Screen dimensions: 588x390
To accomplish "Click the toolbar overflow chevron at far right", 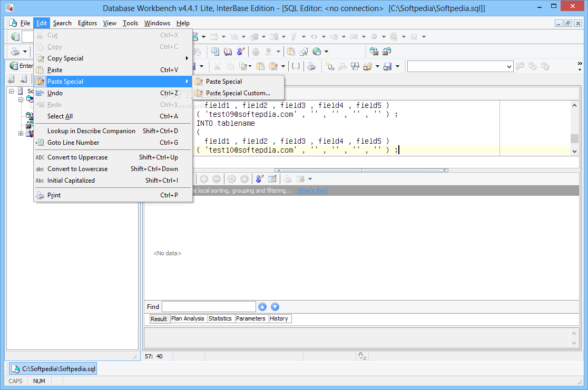I will (x=580, y=66).
